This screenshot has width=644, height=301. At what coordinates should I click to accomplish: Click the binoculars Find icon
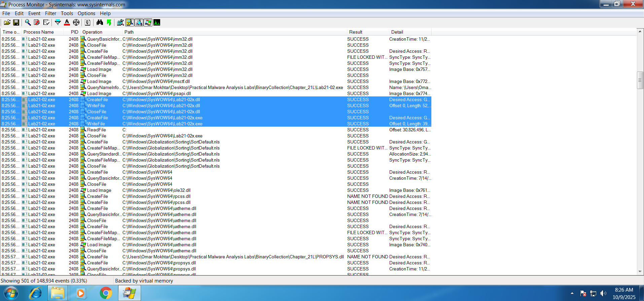(100, 23)
